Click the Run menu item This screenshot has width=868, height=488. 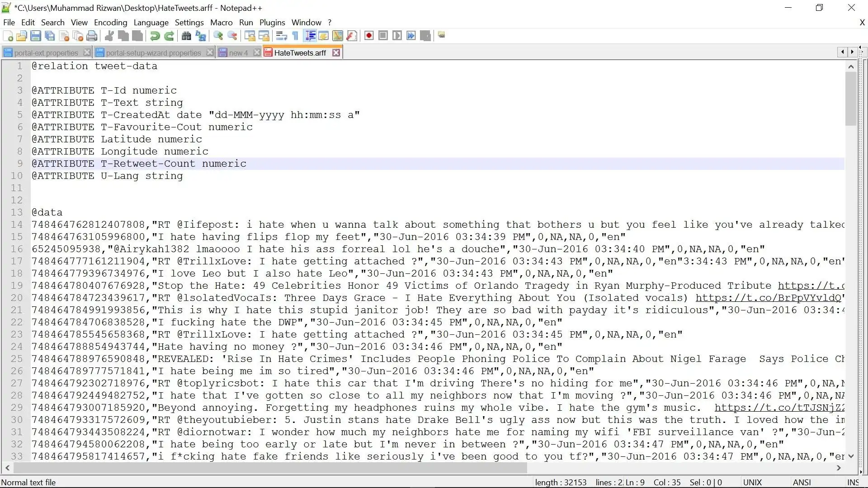click(x=245, y=22)
